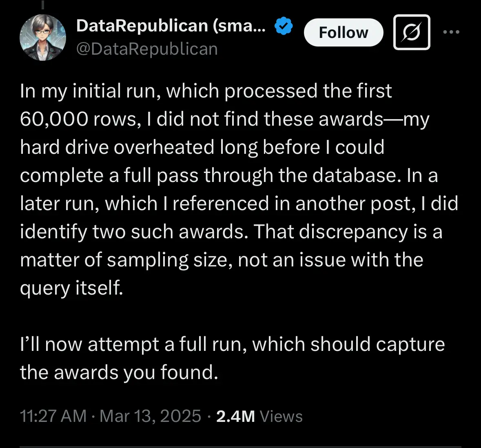Open DataRepublican's anime profile avatar
The height and width of the screenshot is (448, 481).
point(43,38)
